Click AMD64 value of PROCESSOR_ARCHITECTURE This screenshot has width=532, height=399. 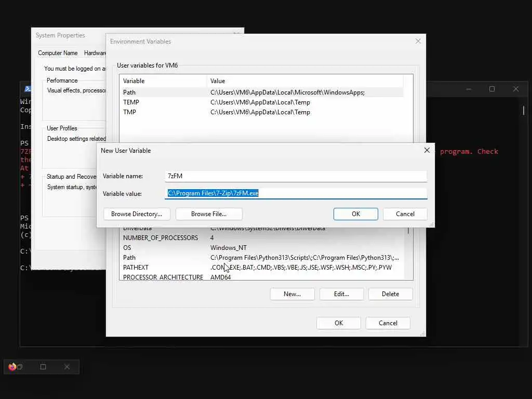coord(220,277)
